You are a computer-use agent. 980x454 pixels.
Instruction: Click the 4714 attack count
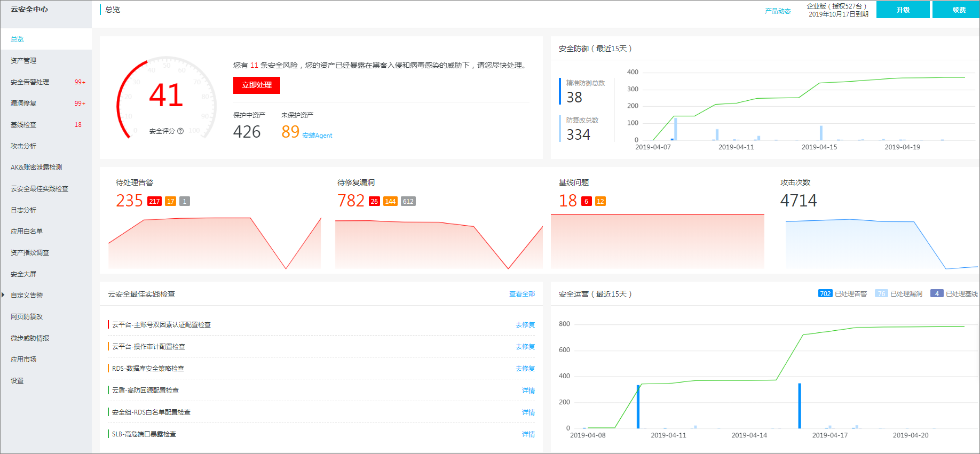(799, 201)
